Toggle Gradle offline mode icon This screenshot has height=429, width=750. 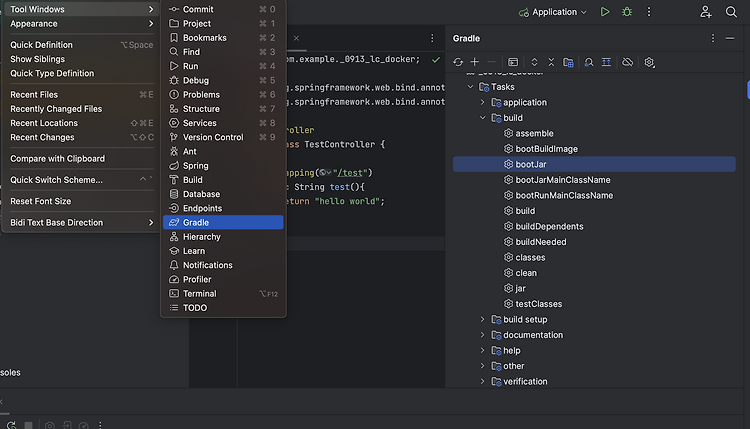(627, 62)
